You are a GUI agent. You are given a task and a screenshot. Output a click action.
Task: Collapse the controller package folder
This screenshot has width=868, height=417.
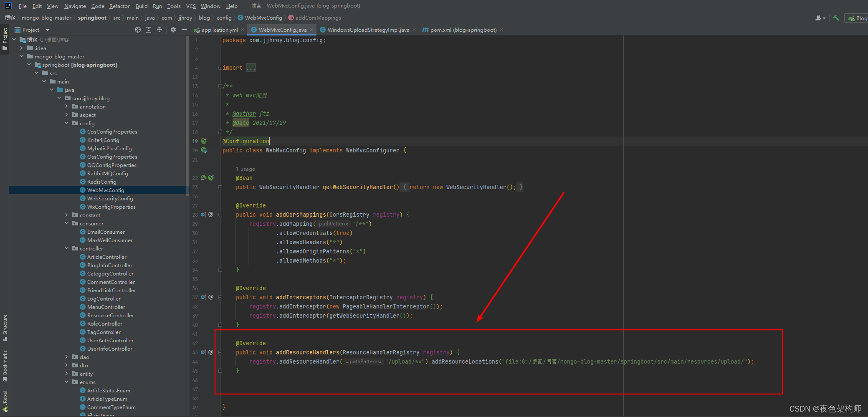(66, 248)
